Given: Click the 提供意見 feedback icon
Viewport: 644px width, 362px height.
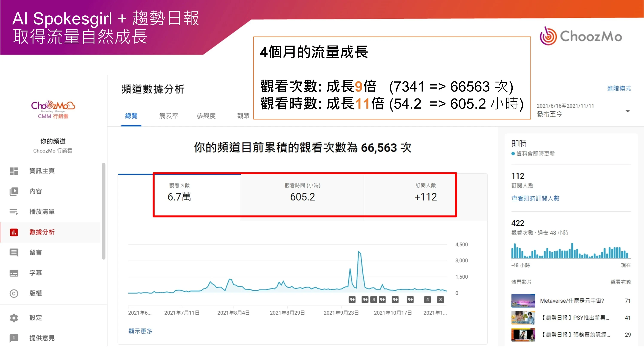Looking at the screenshot, I should point(14,338).
